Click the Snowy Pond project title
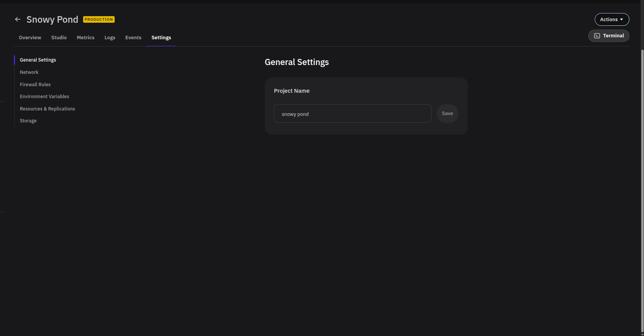Screen dimensions: 644x336 pos(52,20)
